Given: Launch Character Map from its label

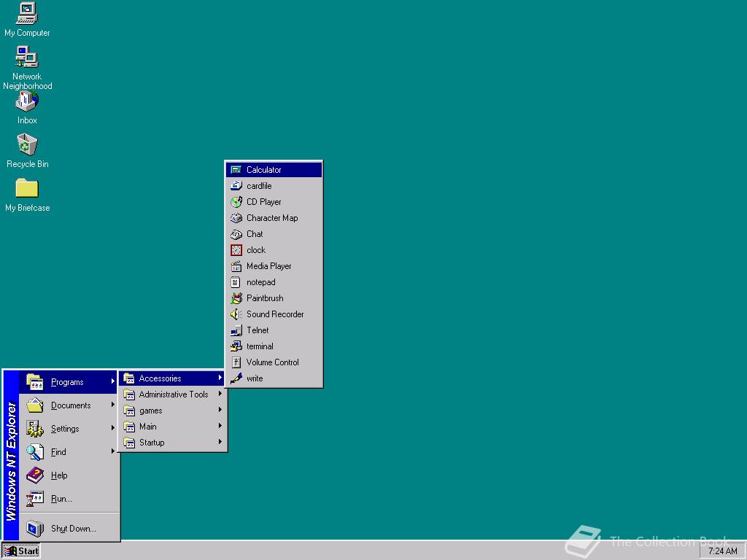Looking at the screenshot, I should tap(272, 218).
